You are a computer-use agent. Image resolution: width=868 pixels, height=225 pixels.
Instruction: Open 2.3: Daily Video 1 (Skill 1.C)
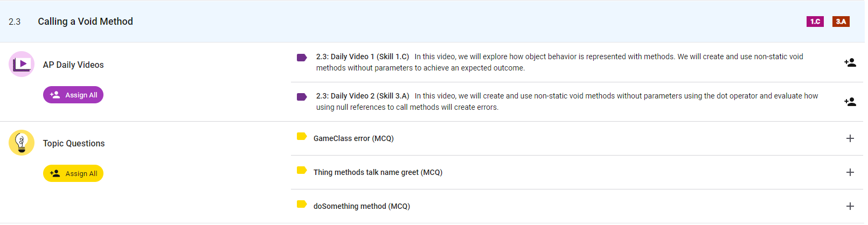[x=362, y=57]
